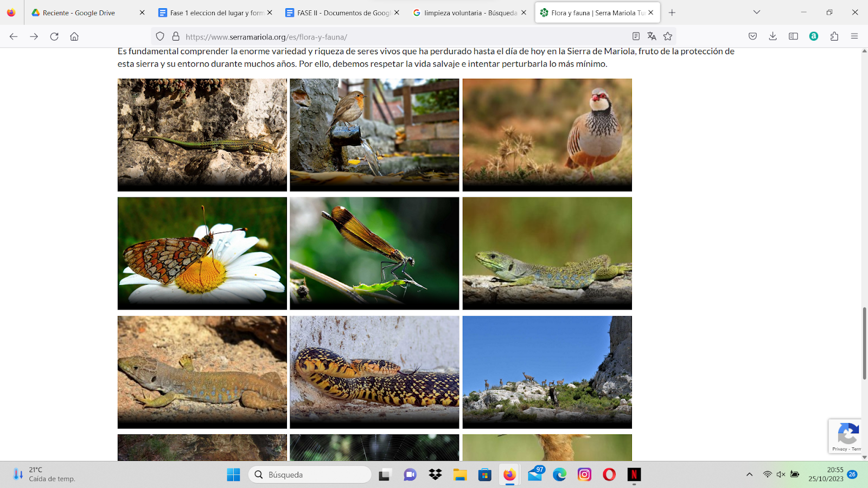Open the Firefox application menu
Screen dimensions: 868x488
854,36
